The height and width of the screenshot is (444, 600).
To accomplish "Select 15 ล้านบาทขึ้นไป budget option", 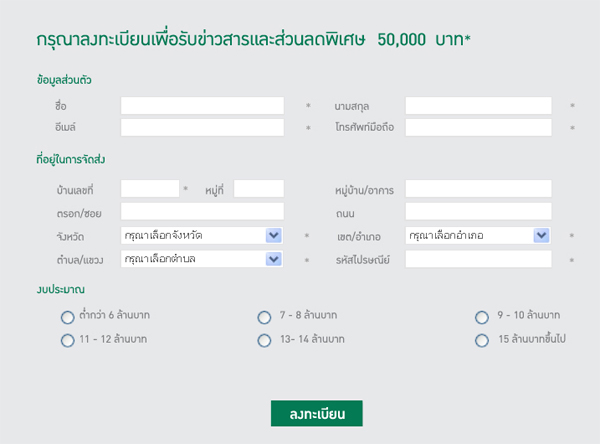I will click(482, 340).
